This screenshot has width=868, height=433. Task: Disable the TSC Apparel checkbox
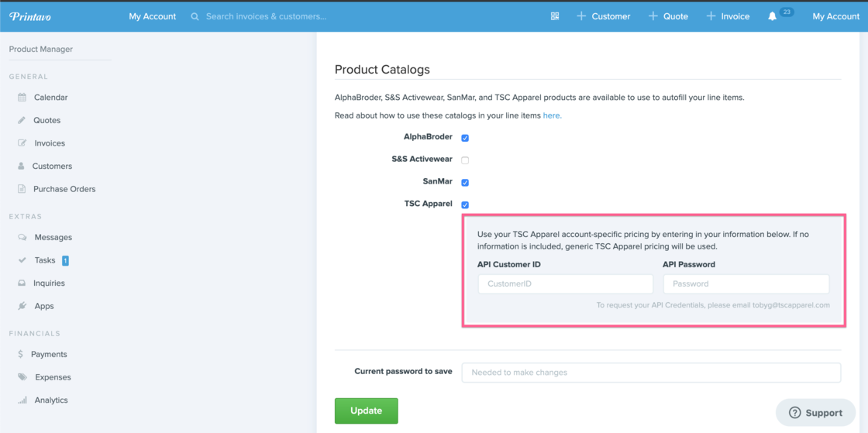tap(465, 205)
